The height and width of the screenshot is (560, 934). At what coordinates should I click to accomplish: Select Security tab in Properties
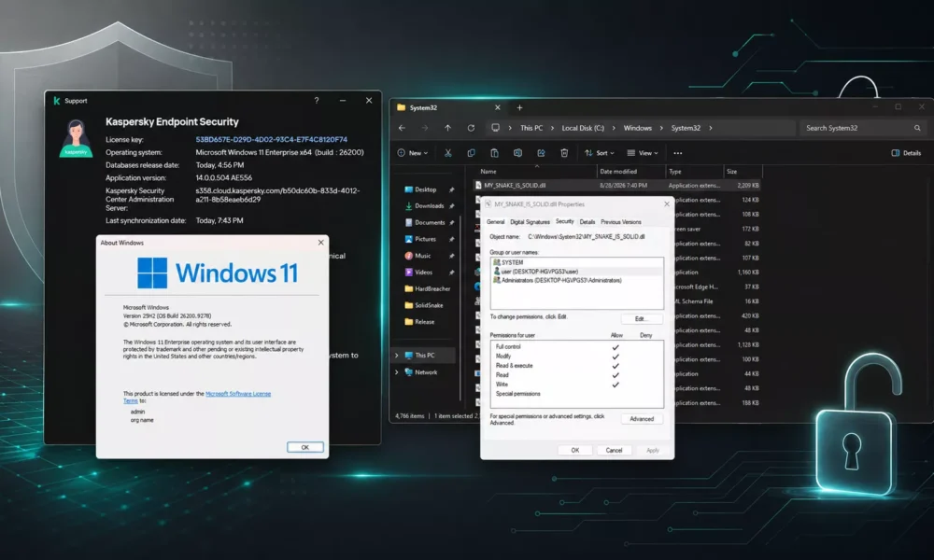coord(565,221)
